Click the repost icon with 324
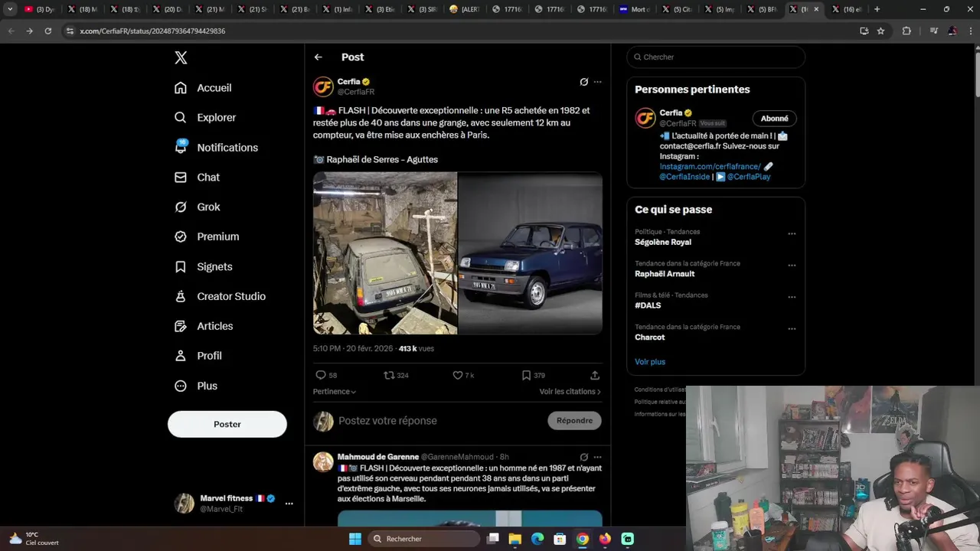The image size is (980, 551). click(x=396, y=375)
